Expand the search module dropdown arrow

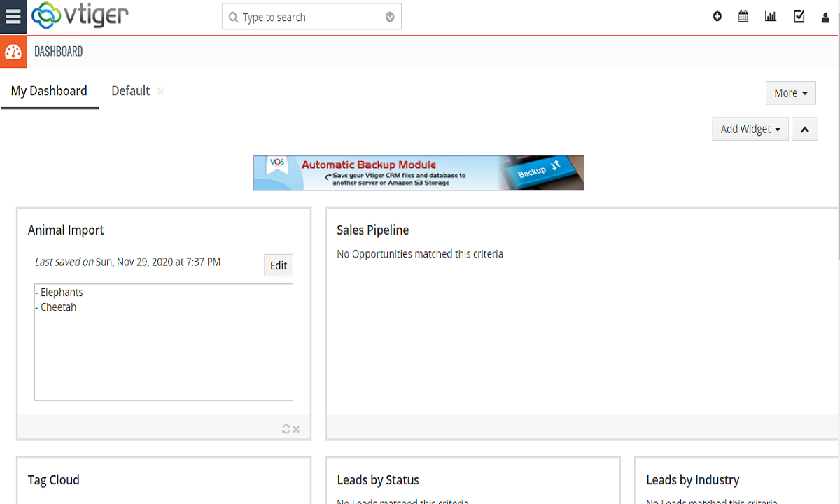390,17
